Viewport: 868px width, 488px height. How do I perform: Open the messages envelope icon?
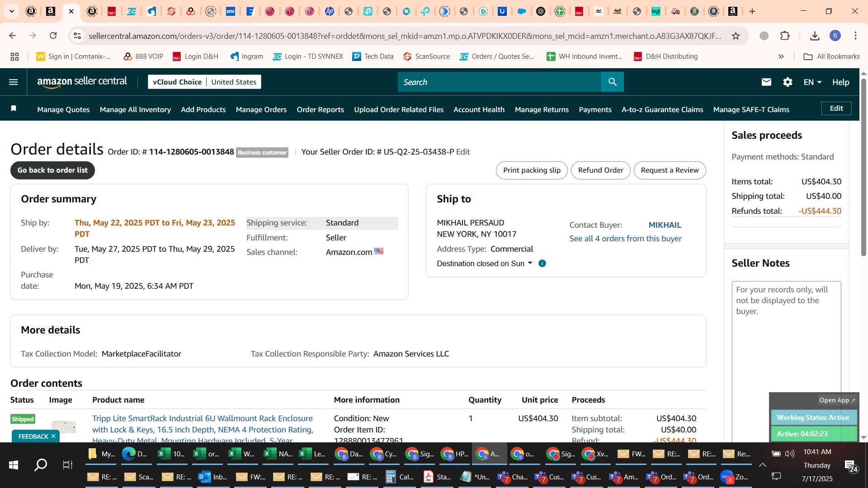(766, 82)
